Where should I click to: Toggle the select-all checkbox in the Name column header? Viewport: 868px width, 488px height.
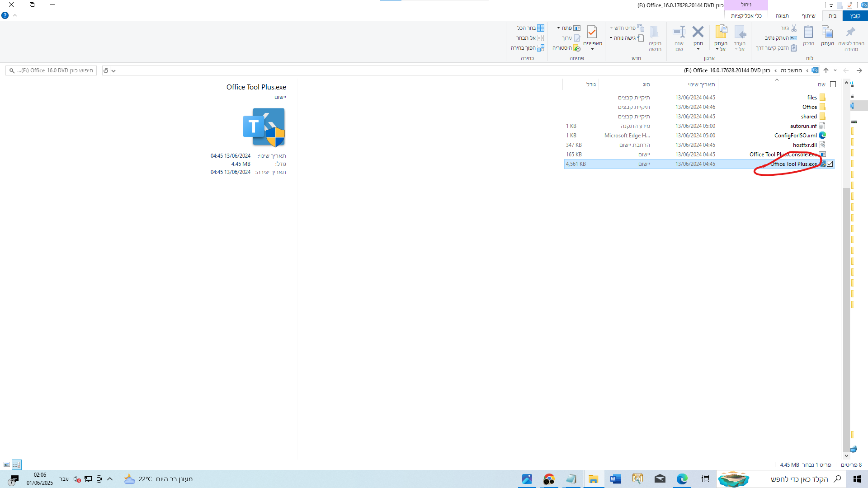(x=833, y=84)
